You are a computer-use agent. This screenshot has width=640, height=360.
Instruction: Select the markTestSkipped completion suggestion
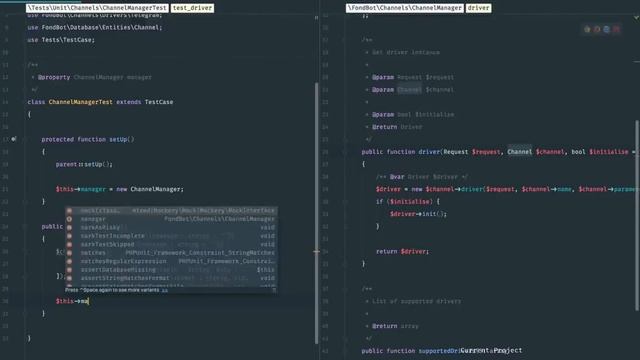[x=171, y=244]
